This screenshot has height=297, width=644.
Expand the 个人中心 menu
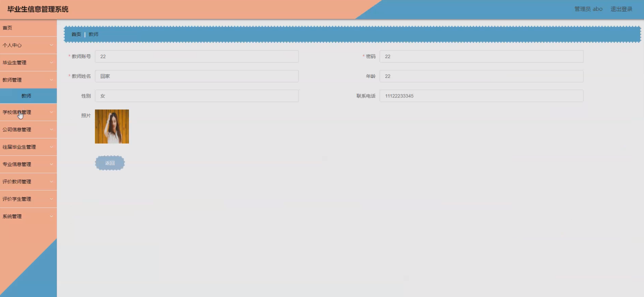(28, 45)
